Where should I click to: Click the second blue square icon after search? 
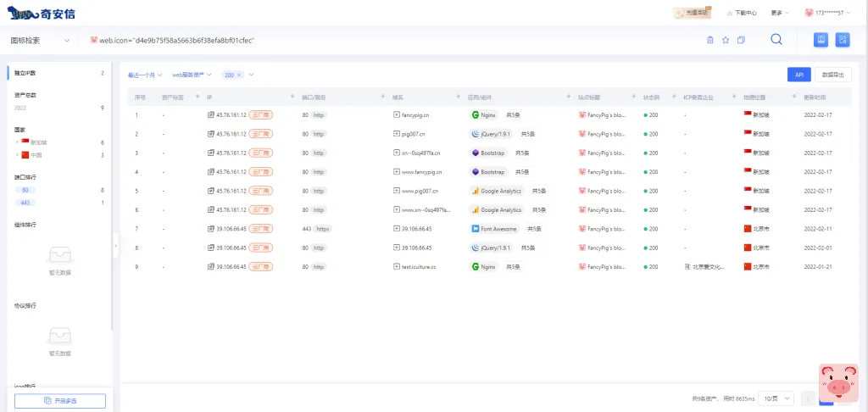point(843,40)
